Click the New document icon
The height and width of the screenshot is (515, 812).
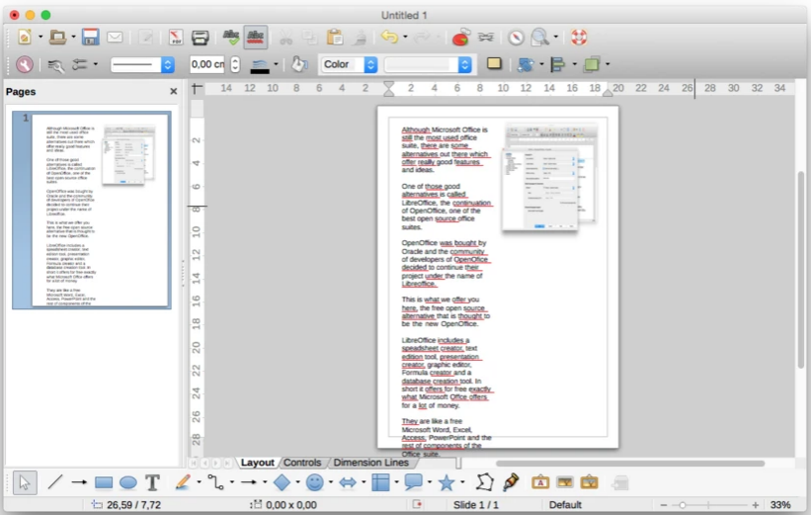(25, 37)
